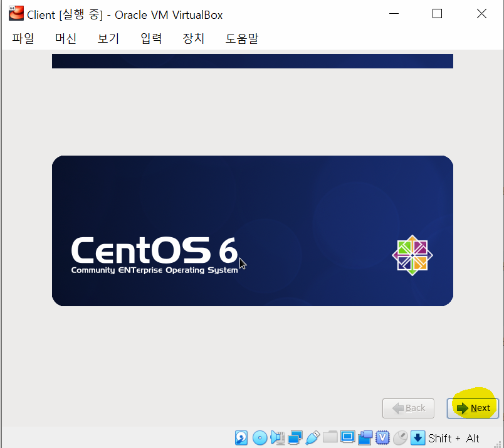Screen dimensions: 504x448
Task: Open the 머신 menu
Action: (x=66, y=39)
